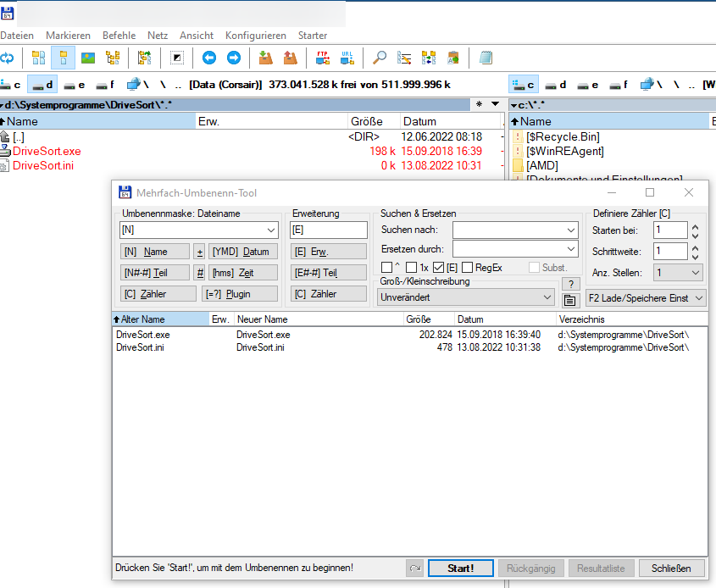Enable the RegEx checkbox
This screenshot has width=716, height=588.
coord(467,267)
